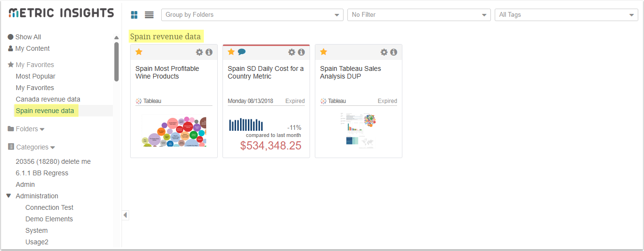Open the All Tags dropdown
The width and height of the screenshot is (644, 251).
tap(566, 15)
